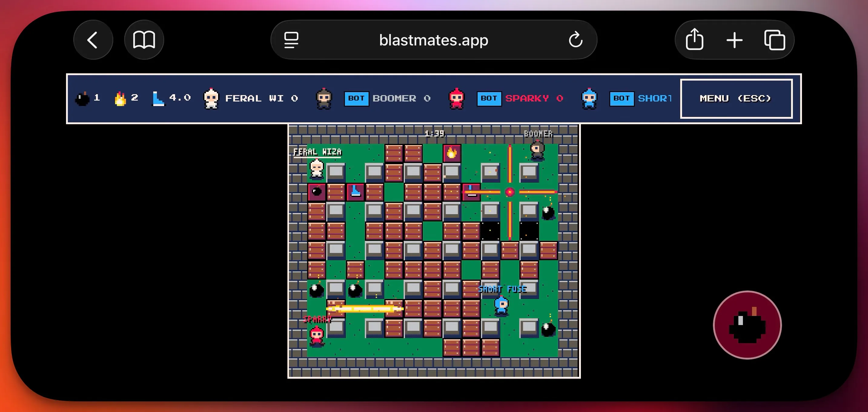Click the blue boot power-up tile
The width and height of the screenshot is (868, 412).
356,192
